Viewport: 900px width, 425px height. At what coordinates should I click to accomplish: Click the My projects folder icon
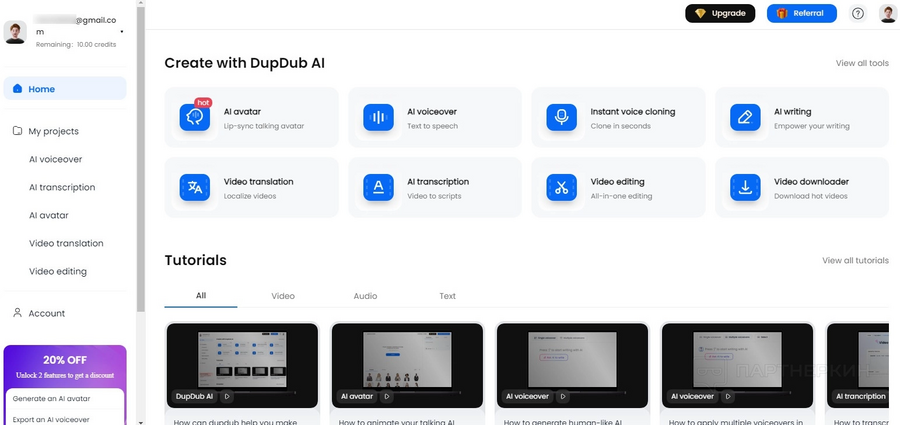17,131
